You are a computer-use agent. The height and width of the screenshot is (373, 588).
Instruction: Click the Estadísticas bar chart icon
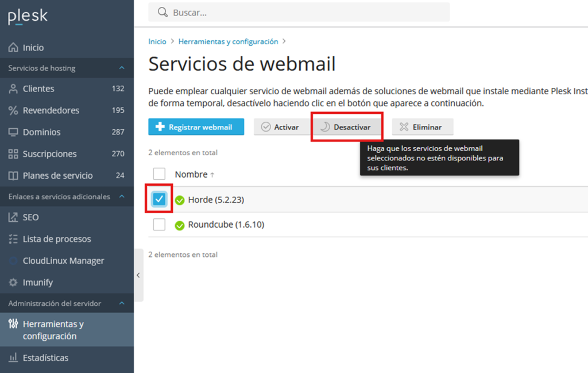(x=13, y=357)
